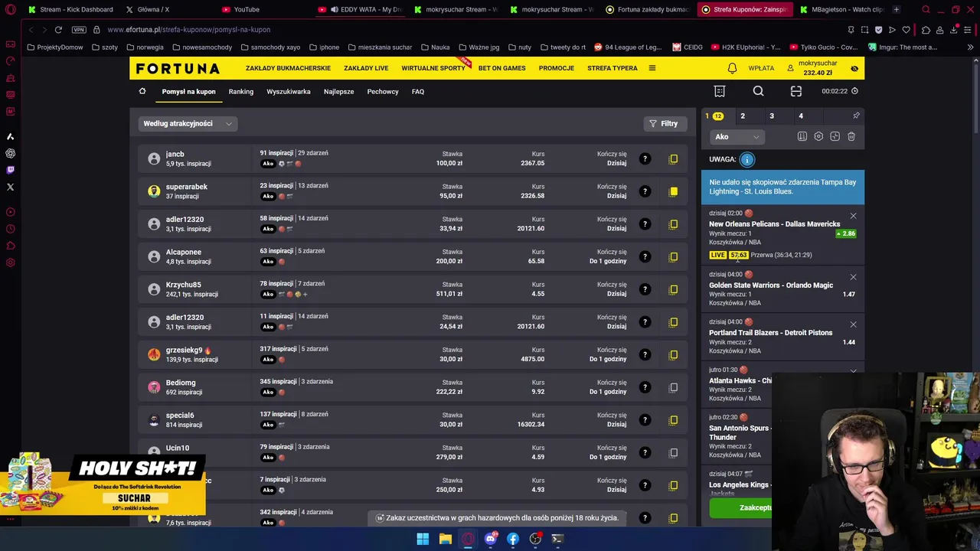Toggle pin bet slip icon

click(x=856, y=116)
